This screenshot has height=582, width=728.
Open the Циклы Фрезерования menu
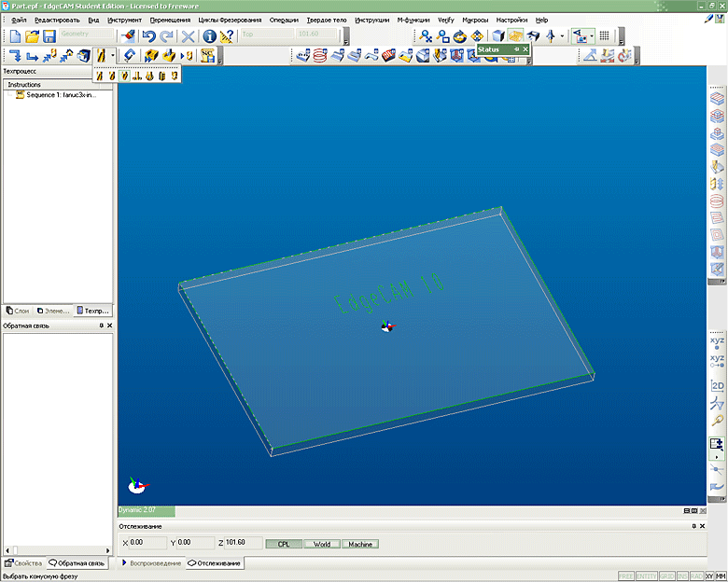[230, 20]
